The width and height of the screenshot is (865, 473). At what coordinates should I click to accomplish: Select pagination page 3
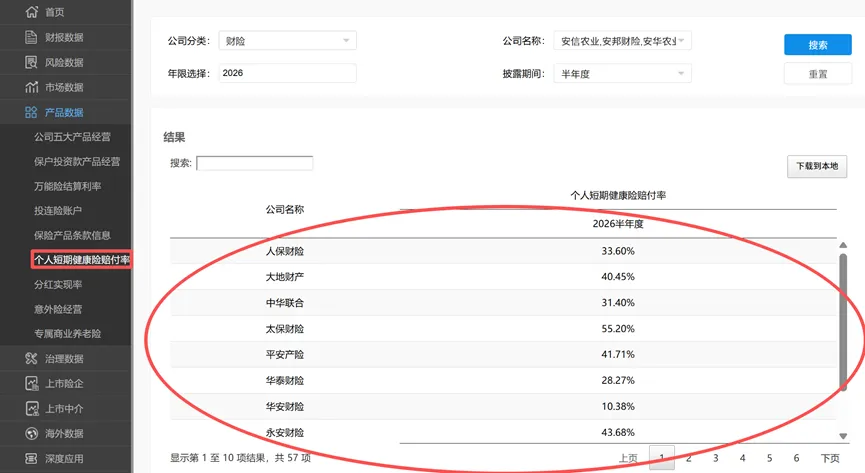point(716,458)
